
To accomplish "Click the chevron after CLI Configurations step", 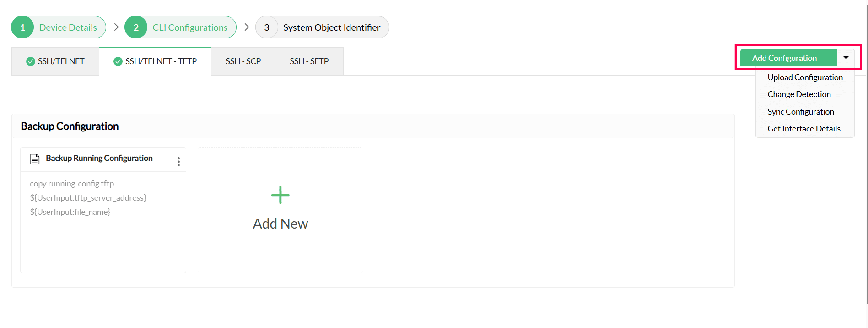I will point(247,27).
